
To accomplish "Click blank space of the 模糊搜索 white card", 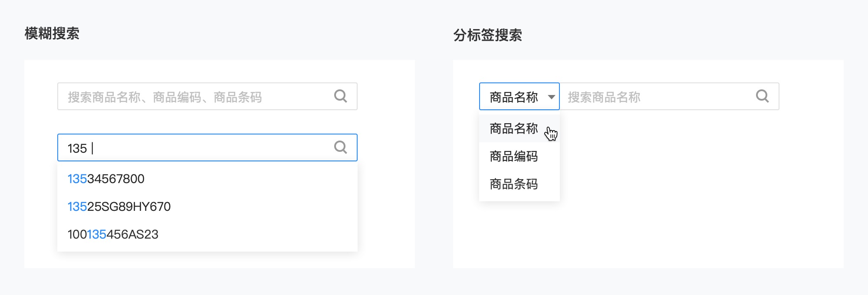I will point(386,195).
